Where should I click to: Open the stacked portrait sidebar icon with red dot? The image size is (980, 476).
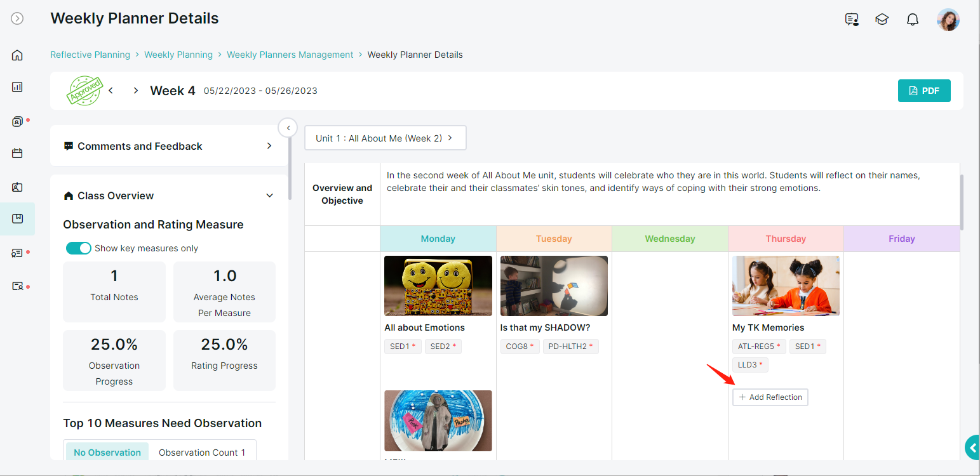coord(17,121)
